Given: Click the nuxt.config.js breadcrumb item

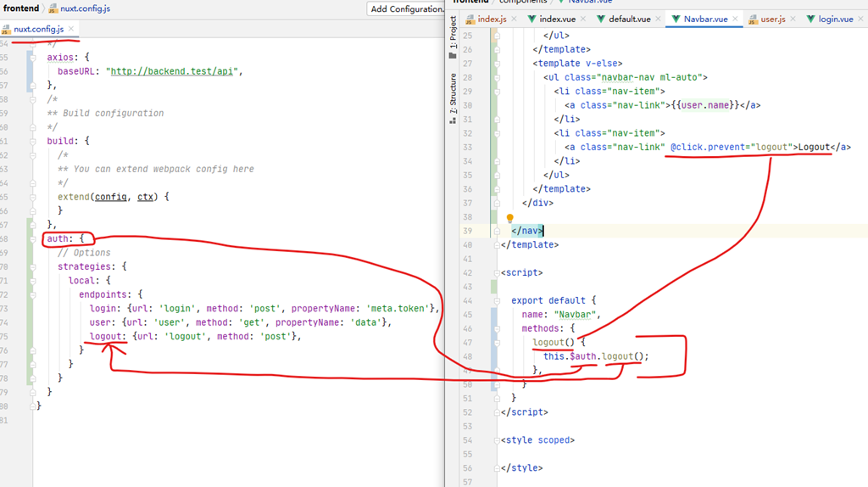Looking at the screenshot, I should tap(86, 8).
